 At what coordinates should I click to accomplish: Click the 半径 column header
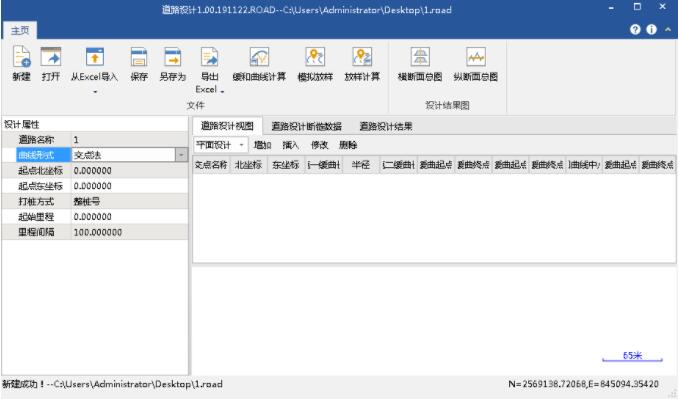(361, 164)
